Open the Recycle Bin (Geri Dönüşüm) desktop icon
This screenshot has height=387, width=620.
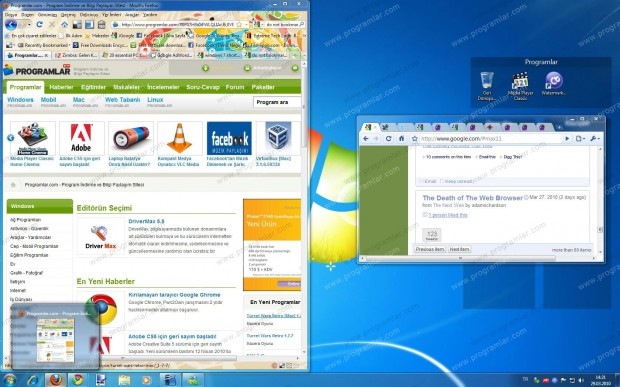[486, 86]
